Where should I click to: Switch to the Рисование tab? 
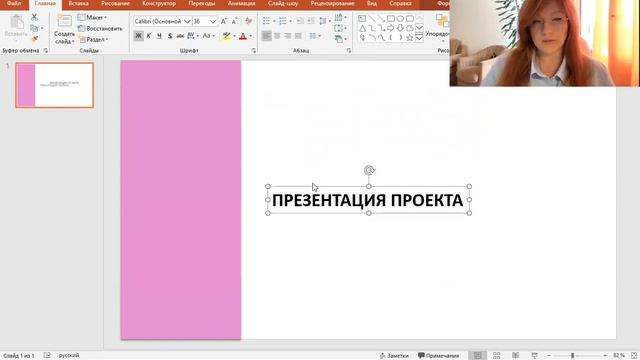click(115, 3)
